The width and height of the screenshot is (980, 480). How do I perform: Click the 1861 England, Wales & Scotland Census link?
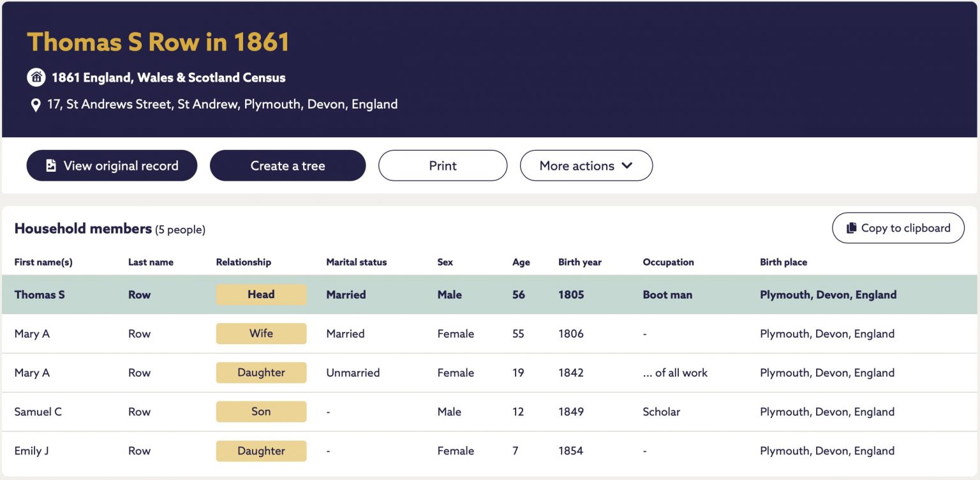tap(168, 78)
